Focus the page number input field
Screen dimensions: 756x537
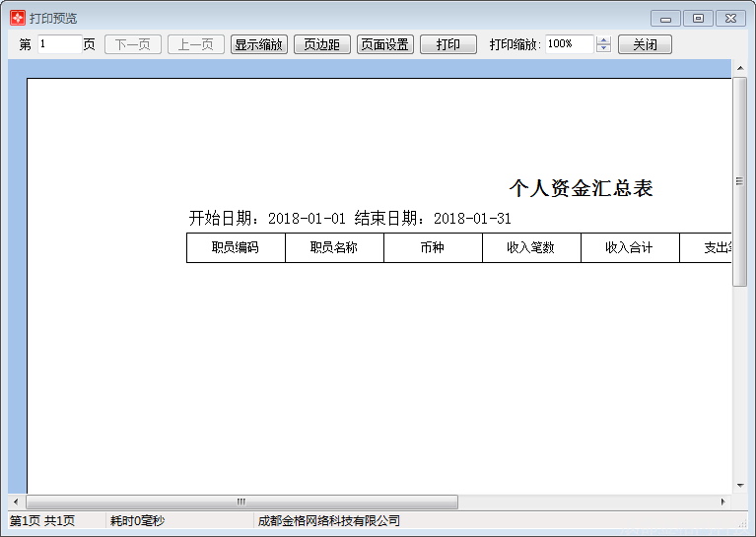pyautogui.click(x=59, y=44)
